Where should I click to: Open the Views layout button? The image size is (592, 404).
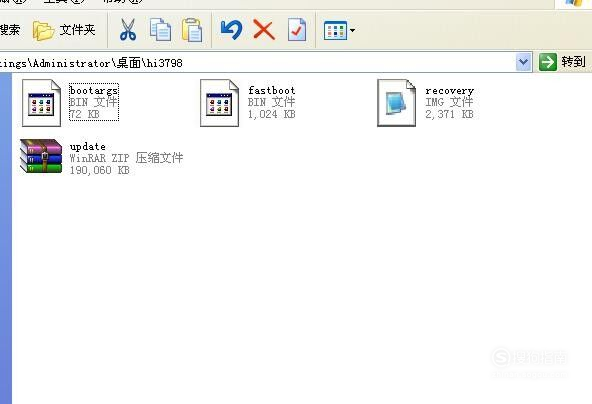(335, 30)
